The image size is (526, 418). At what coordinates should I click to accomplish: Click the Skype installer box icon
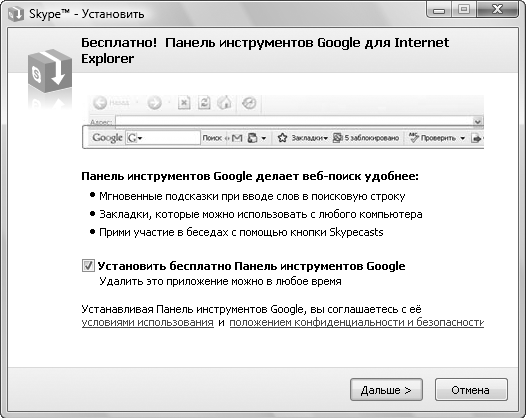point(50,71)
